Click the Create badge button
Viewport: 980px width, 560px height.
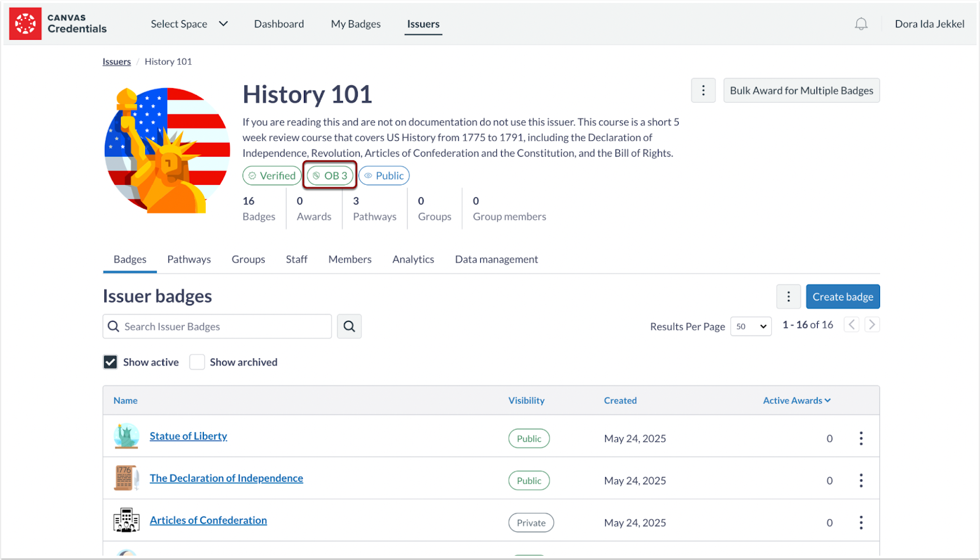pos(843,297)
